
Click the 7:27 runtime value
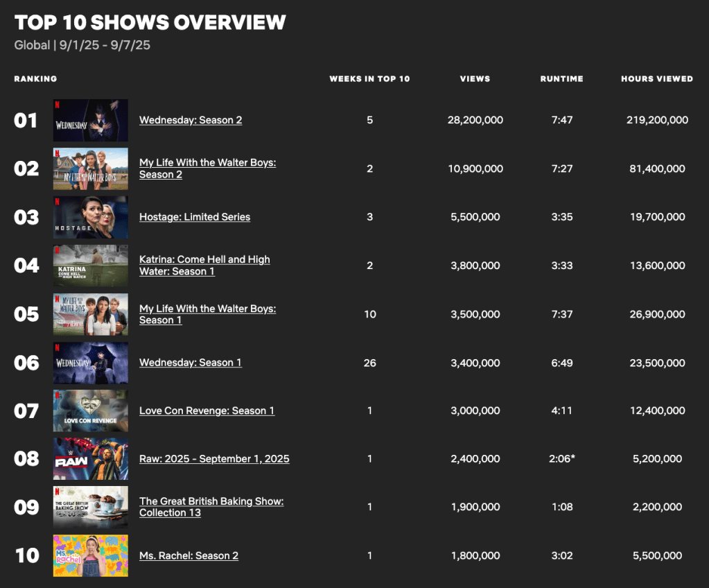562,168
